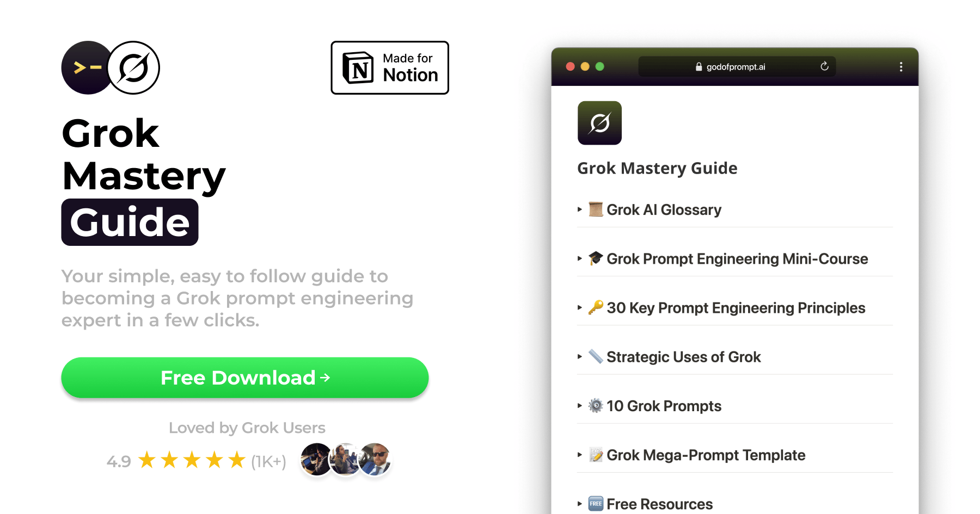Open the Free Resources list item
Image resolution: width=980 pixels, height=514 pixels.
tap(659, 504)
